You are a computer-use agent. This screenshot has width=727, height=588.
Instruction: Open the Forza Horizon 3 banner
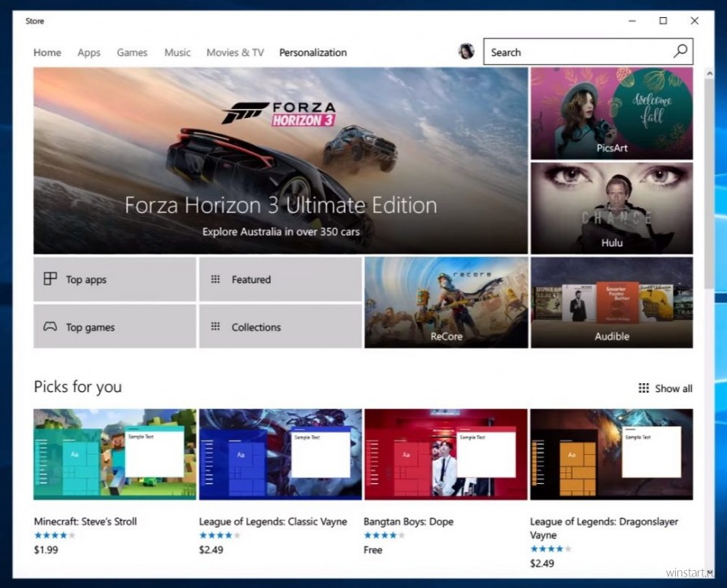coord(281,160)
